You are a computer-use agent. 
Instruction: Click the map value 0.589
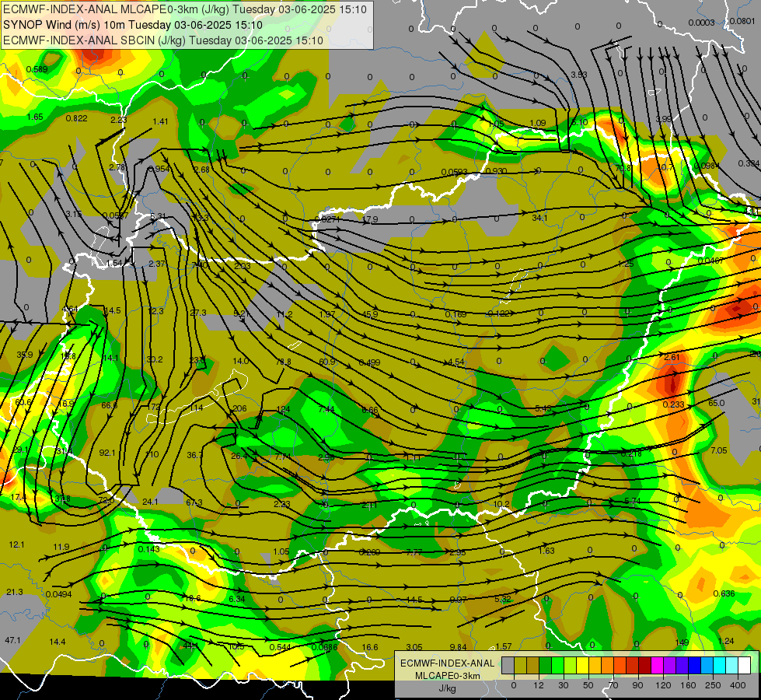[x=37, y=69]
